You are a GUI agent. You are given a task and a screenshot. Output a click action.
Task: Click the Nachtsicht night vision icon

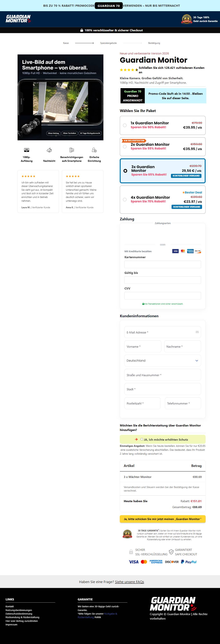click(49, 150)
